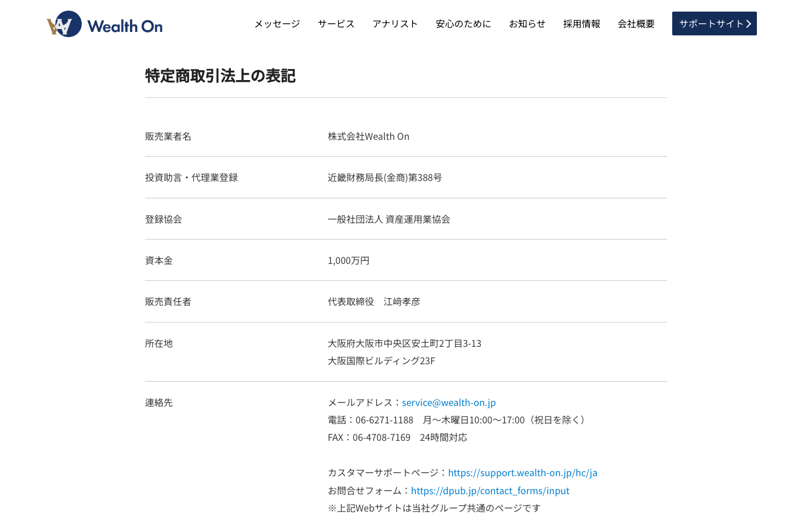Select the ※上記Webサイト note text
This screenshot has width=812, height=522.
point(434,508)
